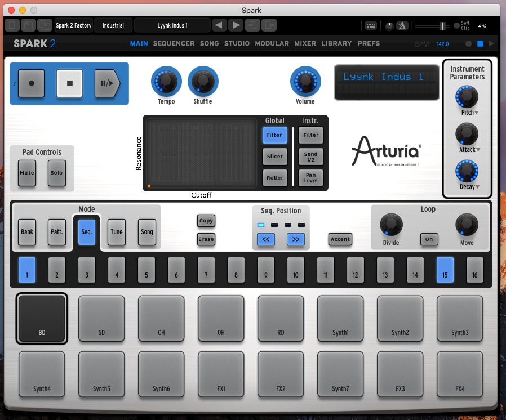The image size is (506, 420).
Task: Select Patt. mode
Action: tap(57, 232)
